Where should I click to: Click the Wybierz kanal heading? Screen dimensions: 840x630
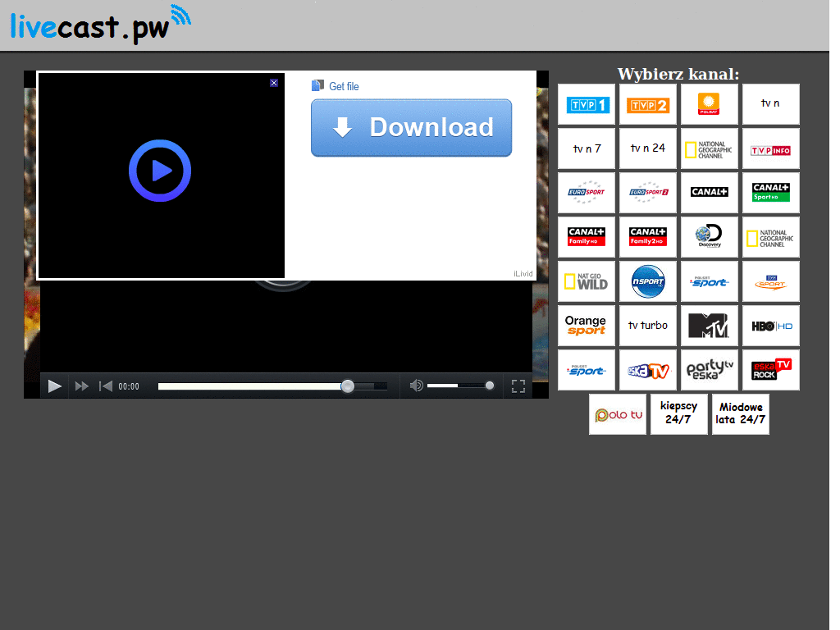coord(678,74)
